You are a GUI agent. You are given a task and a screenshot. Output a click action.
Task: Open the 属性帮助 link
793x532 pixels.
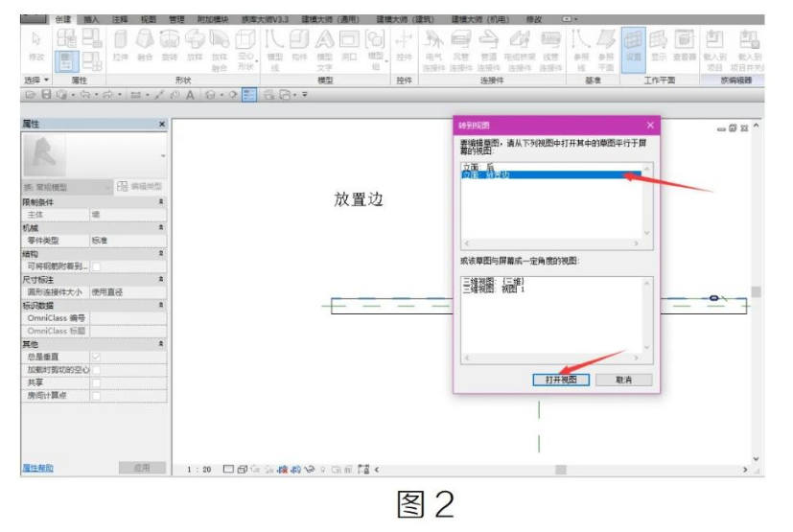(38, 469)
